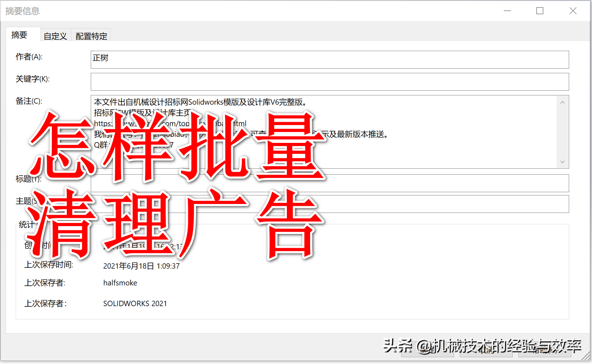The width and height of the screenshot is (592, 364).
Task: Switch to the 配置特定 tab
Action: 91,35
